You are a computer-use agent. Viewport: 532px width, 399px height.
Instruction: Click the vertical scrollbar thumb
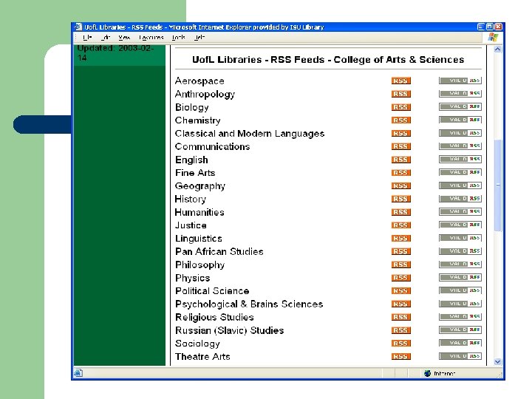[x=498, y=185]
